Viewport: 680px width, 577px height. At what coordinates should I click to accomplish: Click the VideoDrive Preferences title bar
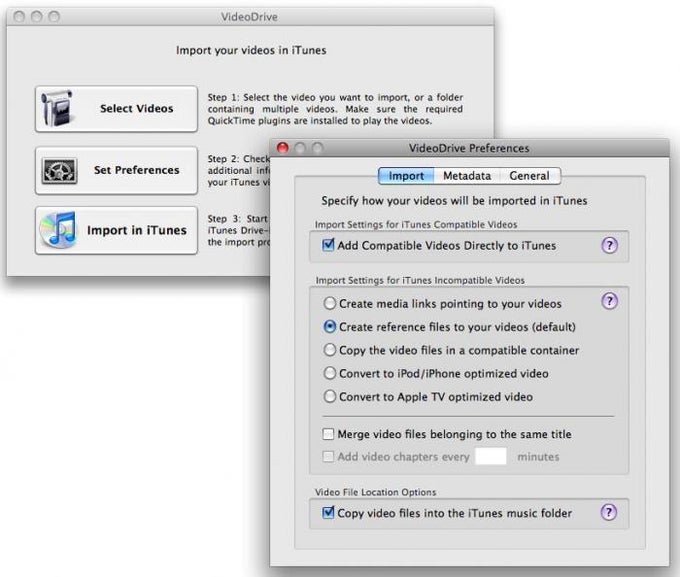pos(469,148)
